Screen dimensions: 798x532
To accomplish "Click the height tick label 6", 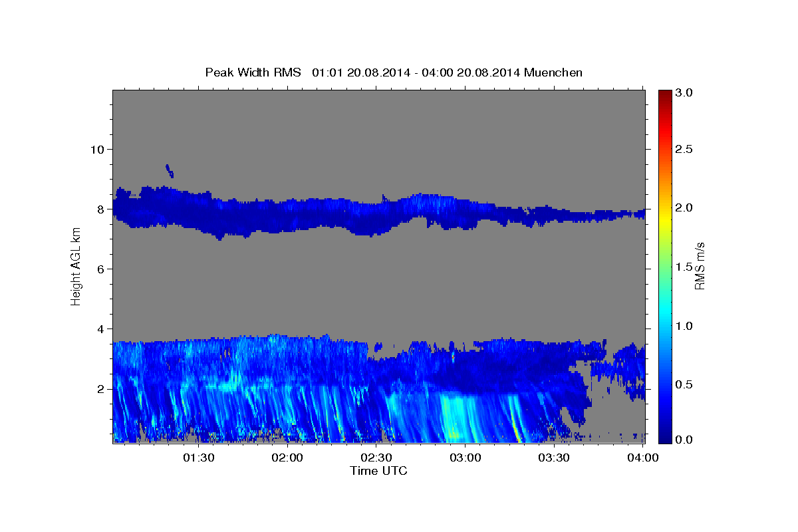I will [x=100, y=269].
